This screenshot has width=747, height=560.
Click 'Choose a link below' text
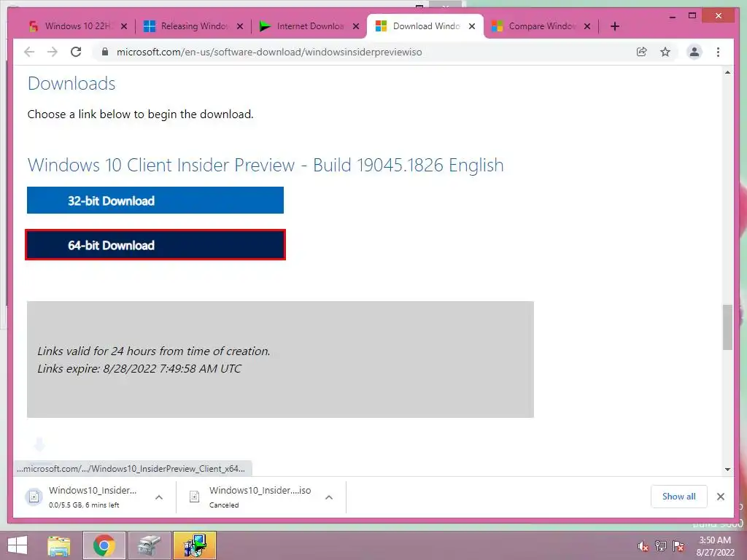tap(141, 114)
